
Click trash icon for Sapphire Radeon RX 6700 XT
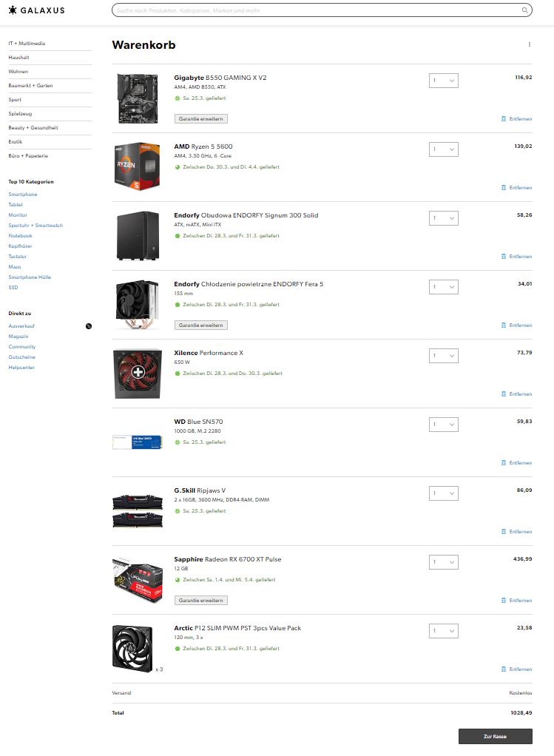click(504, 600)
